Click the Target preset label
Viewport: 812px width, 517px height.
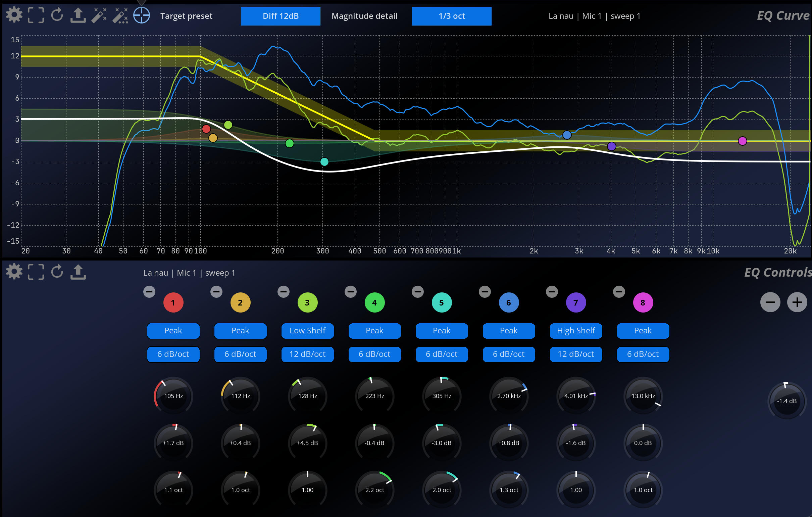(x=186, y=16)
